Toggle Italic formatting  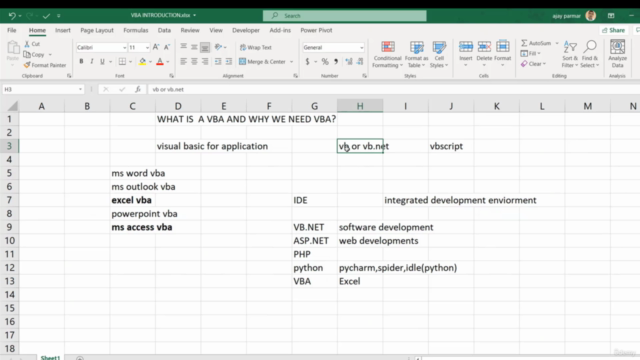(x=92, y=61)
